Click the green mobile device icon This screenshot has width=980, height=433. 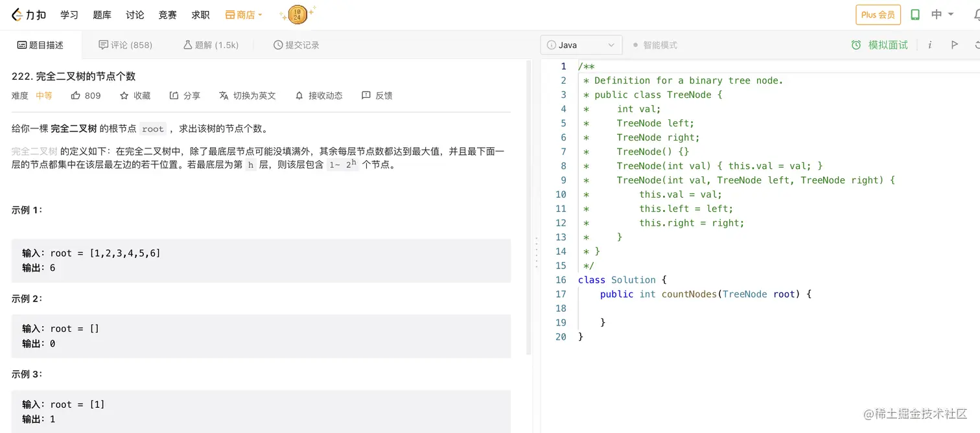[x=915, y=14]
